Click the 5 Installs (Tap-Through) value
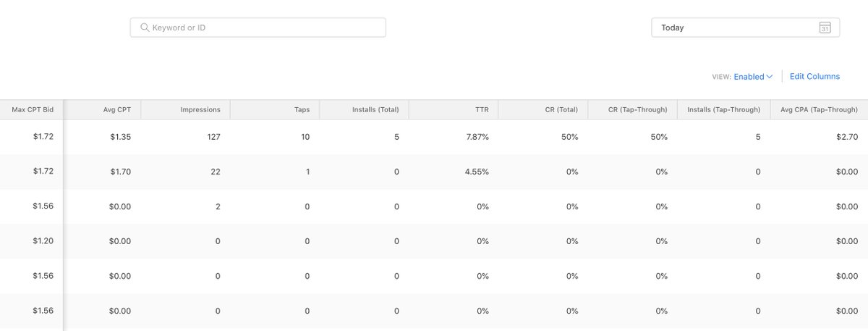The height and width of the screenshot is (331, 868). [757, 137]
